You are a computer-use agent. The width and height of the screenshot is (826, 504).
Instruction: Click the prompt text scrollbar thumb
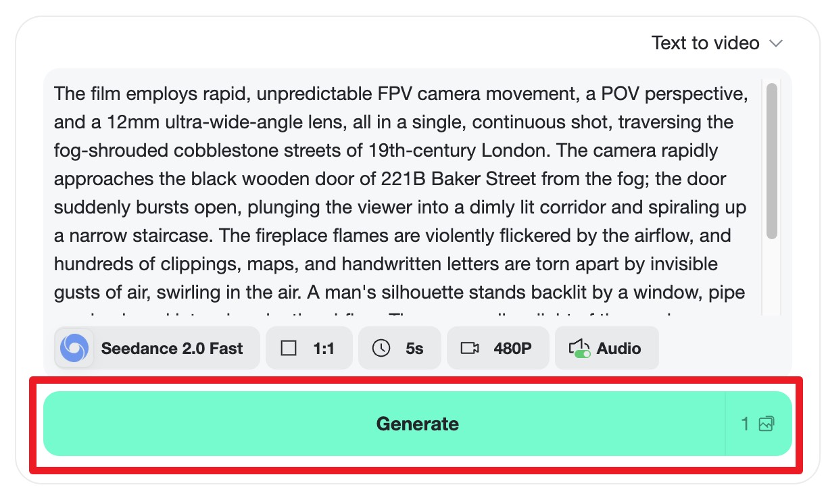[x=771, y=161]
